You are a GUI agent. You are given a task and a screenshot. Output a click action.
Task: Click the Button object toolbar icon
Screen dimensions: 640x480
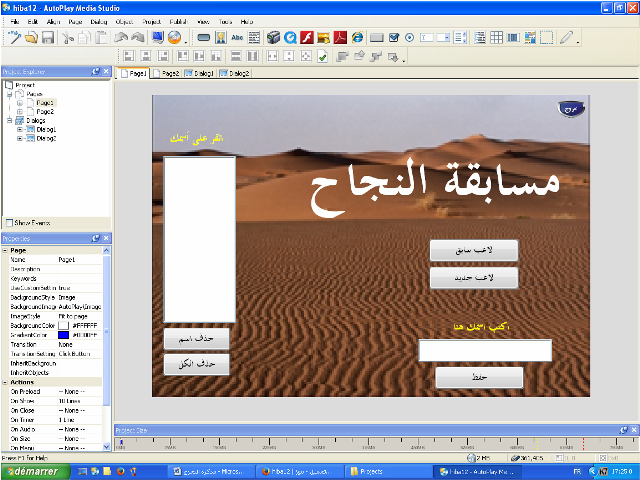coord(204,38)
